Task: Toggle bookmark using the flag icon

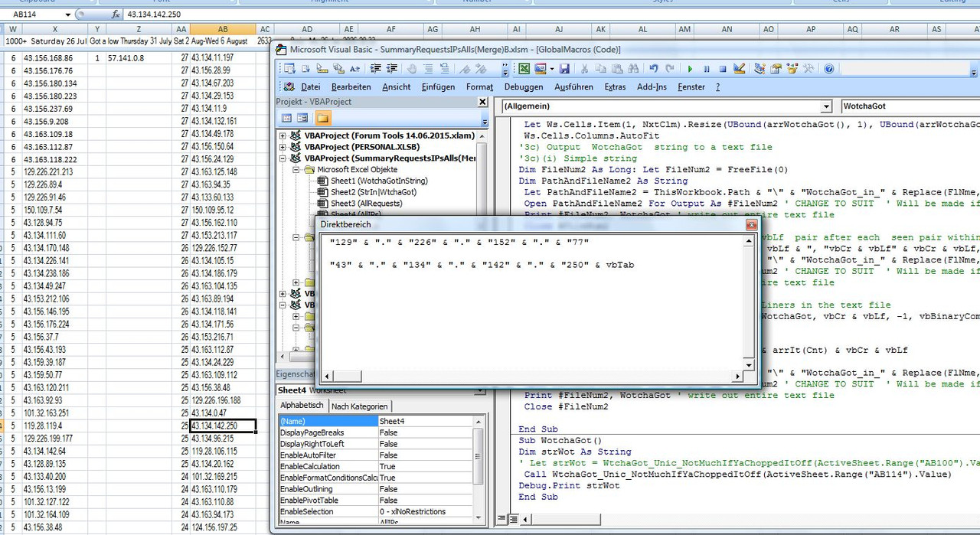Action: click(465, 69)
